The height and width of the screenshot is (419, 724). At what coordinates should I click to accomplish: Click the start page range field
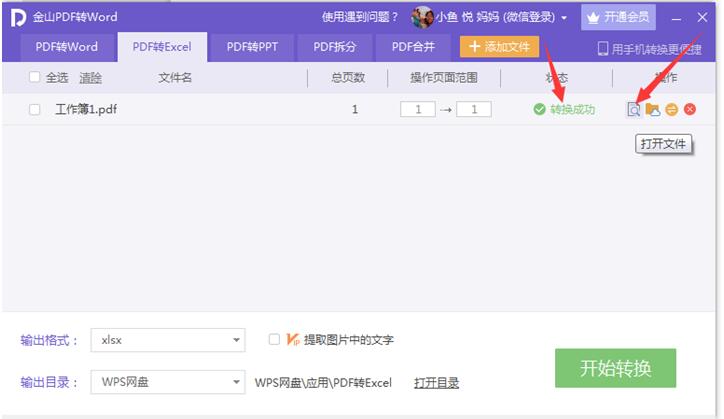pos(418,109)
